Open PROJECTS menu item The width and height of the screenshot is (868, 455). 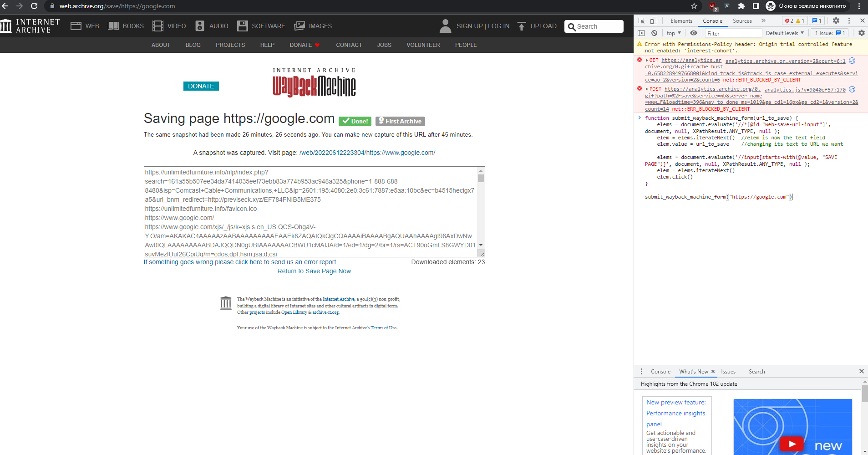tap(230, 45)
